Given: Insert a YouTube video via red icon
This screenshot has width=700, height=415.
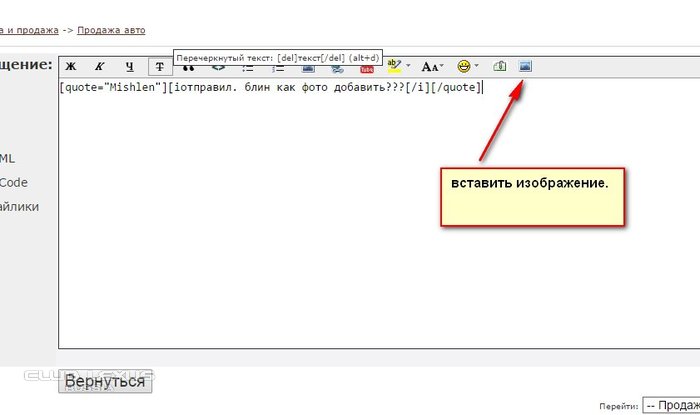Looking at the screenshot, I should (367, 69).
